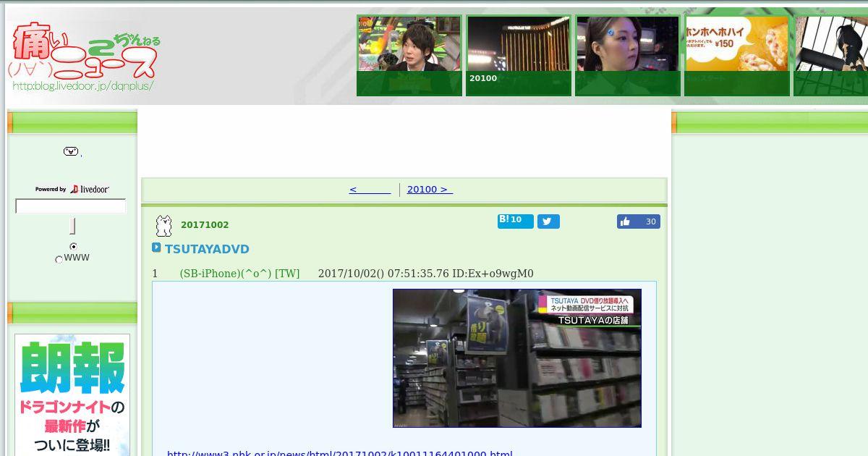This screenshot has height=456, width=868.
Task: Go to next article link '20100 >'
Action: tap(430, 190)
